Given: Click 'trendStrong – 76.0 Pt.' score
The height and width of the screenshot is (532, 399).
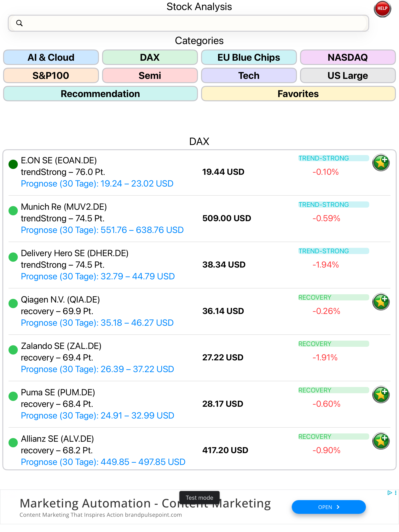Looking at the screenshot, I should coord(63,172).
